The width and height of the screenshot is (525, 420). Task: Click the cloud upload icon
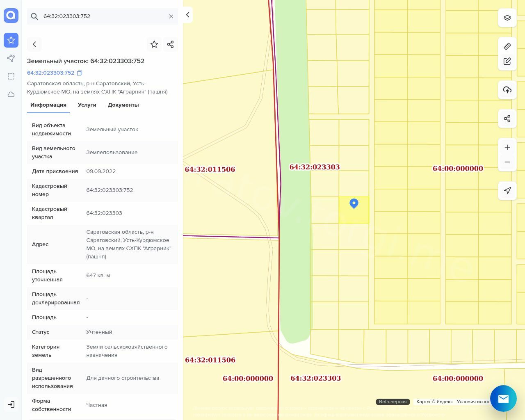507,90
